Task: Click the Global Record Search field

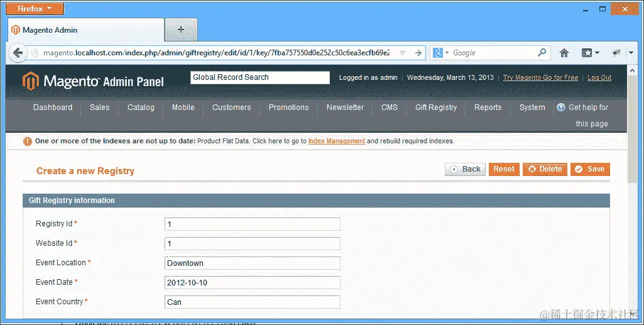Action: point(260,77)
